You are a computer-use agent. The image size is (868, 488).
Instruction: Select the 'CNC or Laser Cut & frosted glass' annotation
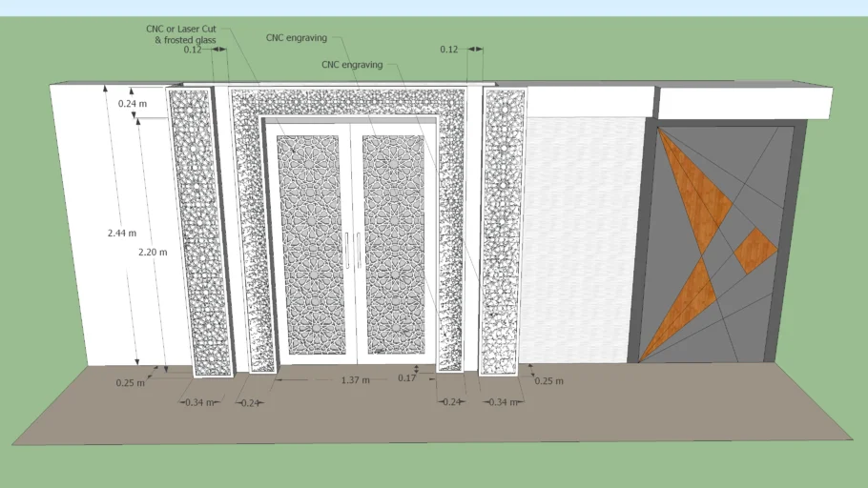click(181, 34)
